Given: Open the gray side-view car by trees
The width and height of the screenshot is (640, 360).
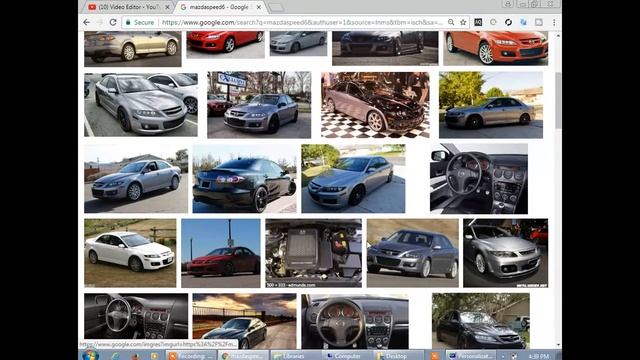Looking at the screenshot, I should 491,105.
